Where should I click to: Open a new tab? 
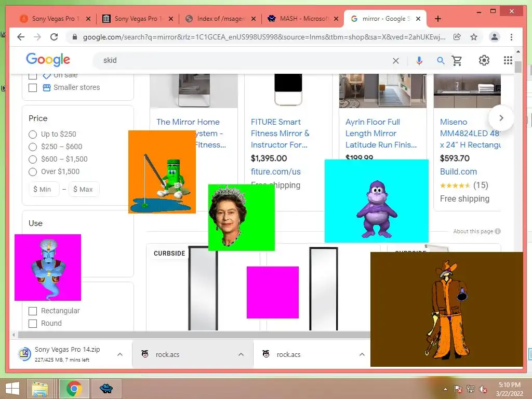(437, 19)
